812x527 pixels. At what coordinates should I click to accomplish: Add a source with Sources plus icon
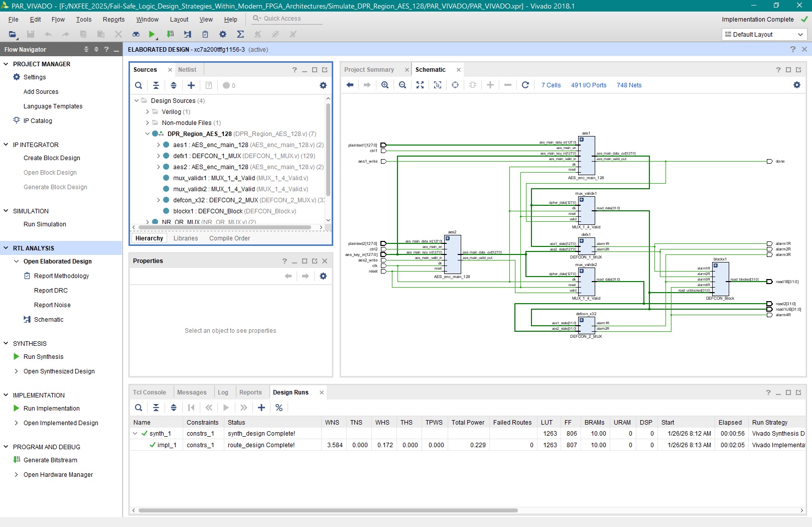(x=191, y=85)
